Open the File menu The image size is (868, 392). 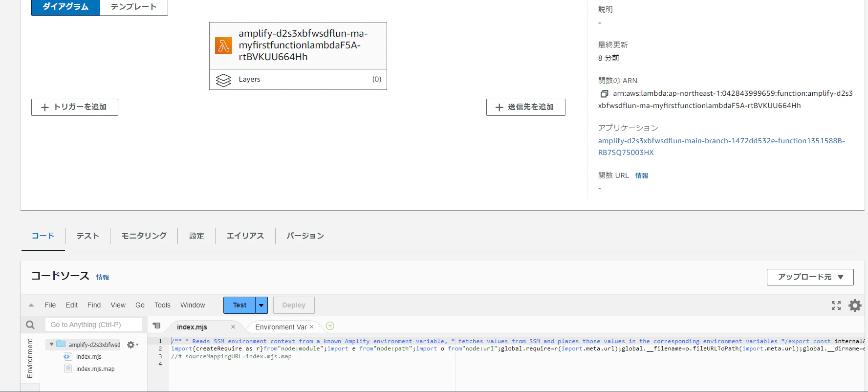[50, 305]
